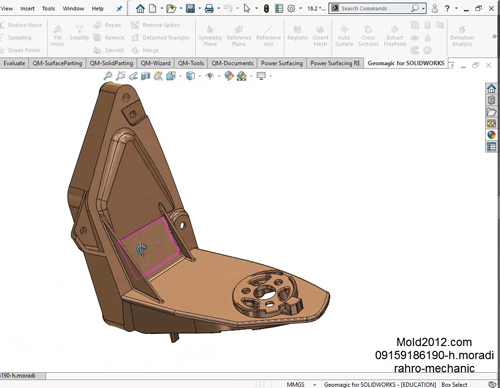500x388 pixels.
Task: Open the Options gear icon
Action: pyautogui.click(x=291, y=8)
